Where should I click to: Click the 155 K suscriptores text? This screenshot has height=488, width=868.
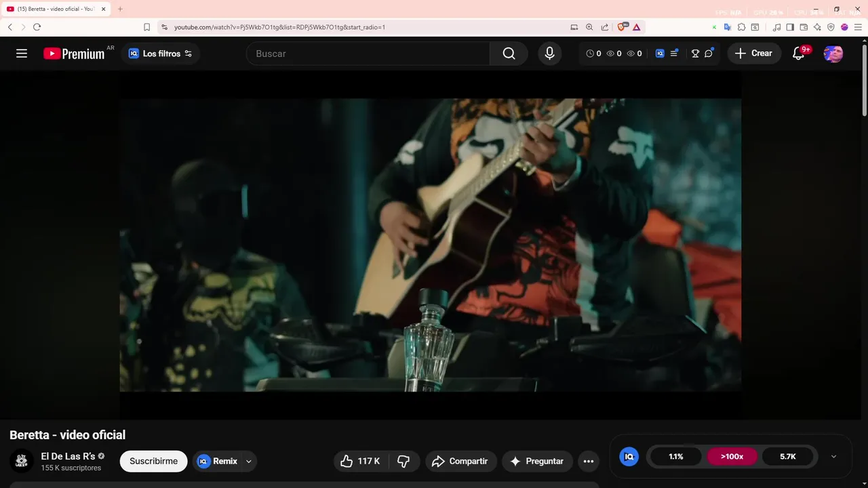(x=71, y=468)
